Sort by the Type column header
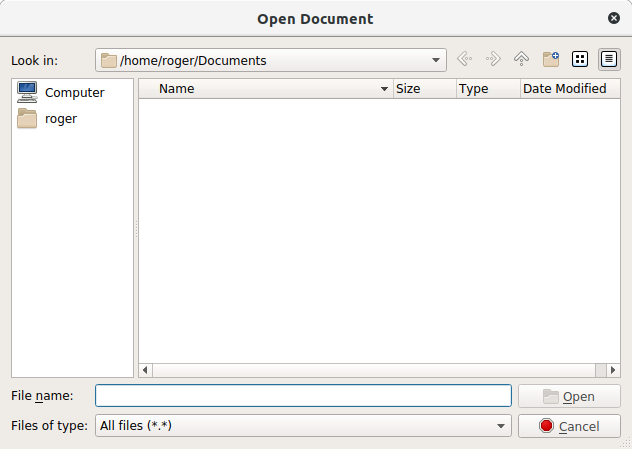The width and height of the screenshot is (632, 449). (487, 89)
